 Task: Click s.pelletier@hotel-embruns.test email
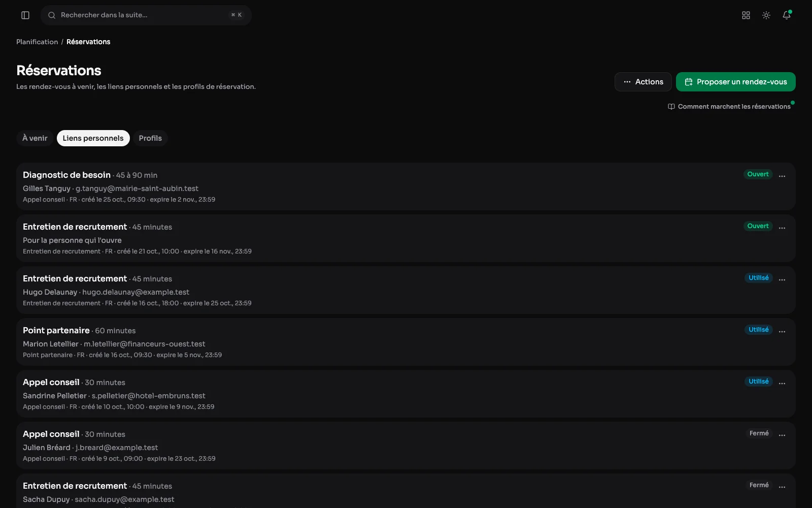pyautogui.click(x=149, y=396)
